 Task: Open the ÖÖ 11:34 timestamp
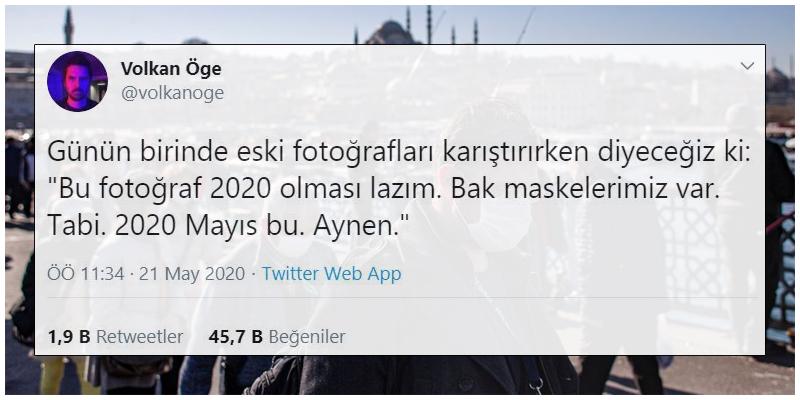tap(86, 274)
